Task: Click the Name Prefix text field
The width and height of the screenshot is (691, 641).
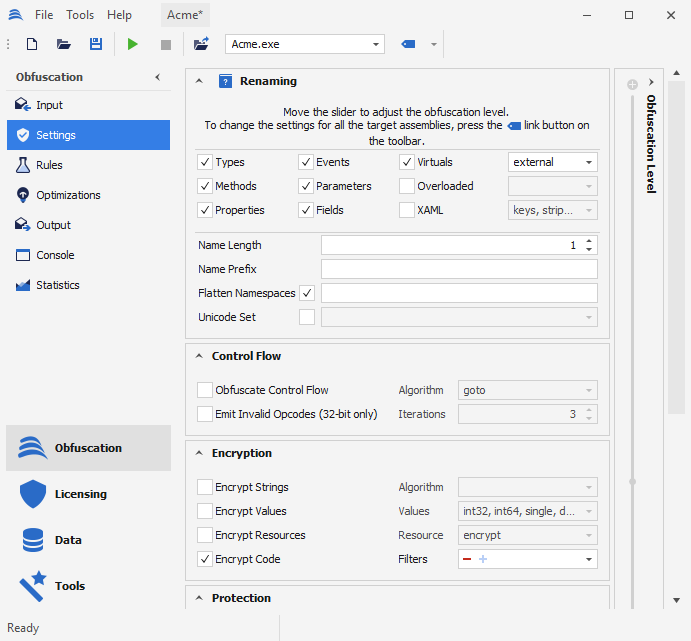Action: pos(459,269)
